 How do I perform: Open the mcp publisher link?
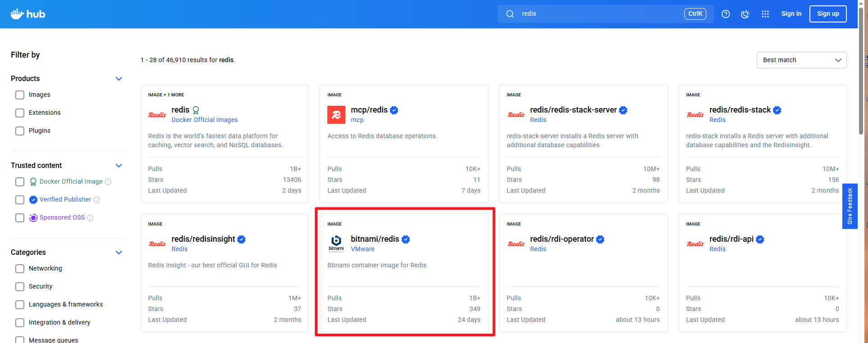coord(357,120)
